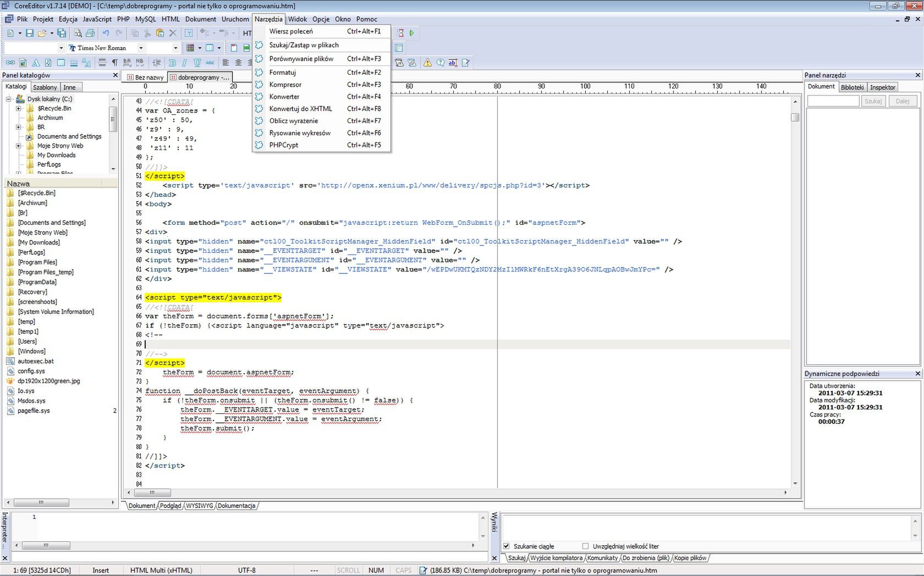This screenshot has width=924, height=576.
Task: Open the font name dropdown Times New Roman
Action: coord(141,48)
